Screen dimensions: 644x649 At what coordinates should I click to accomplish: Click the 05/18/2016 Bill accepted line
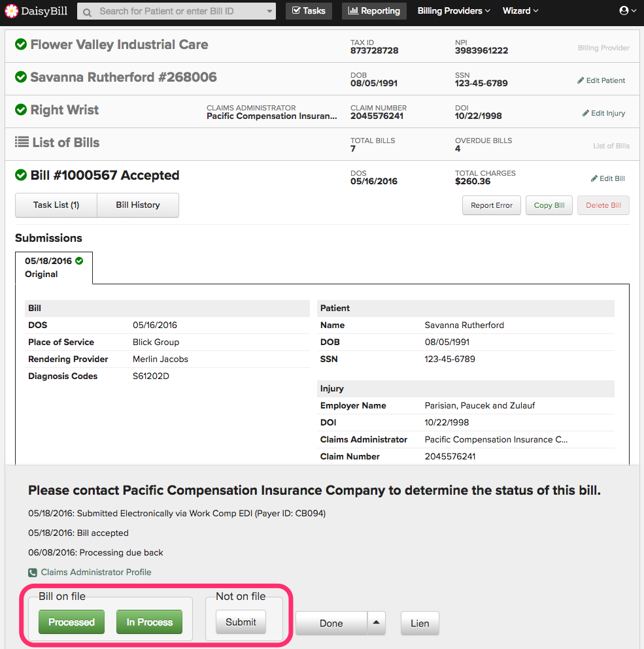point(78,533)
